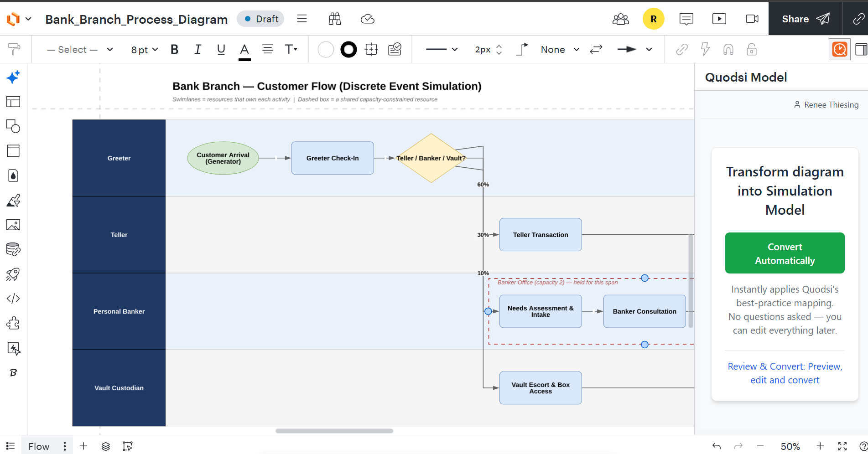Open the data linking database icon
This screenshot has width=868, height=454.
13,249
